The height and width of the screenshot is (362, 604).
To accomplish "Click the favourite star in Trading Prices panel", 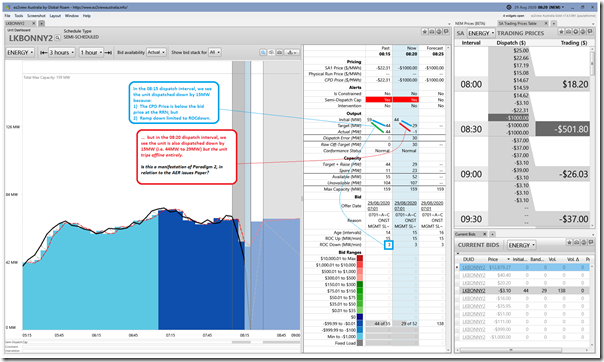I will pos(561,32).
